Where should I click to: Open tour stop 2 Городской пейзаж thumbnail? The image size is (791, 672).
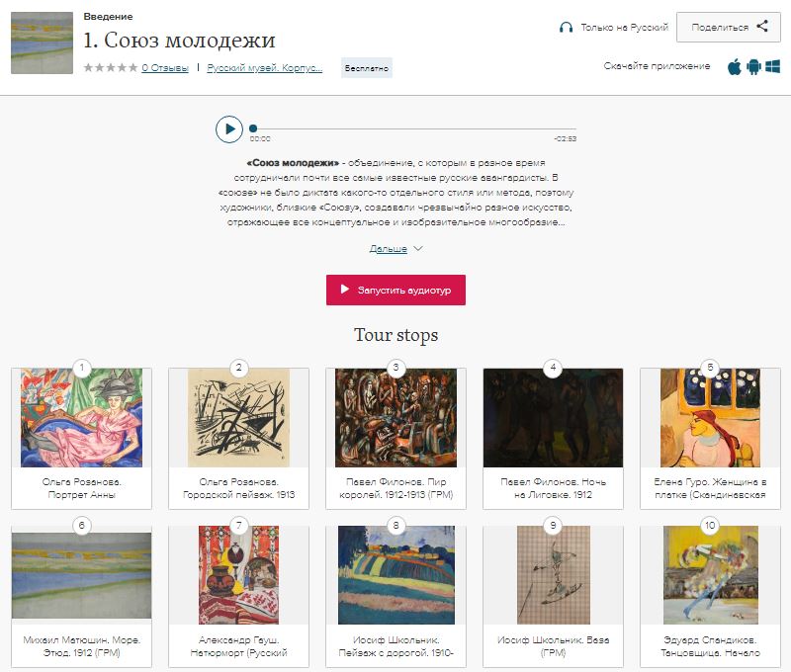(238, 418)
